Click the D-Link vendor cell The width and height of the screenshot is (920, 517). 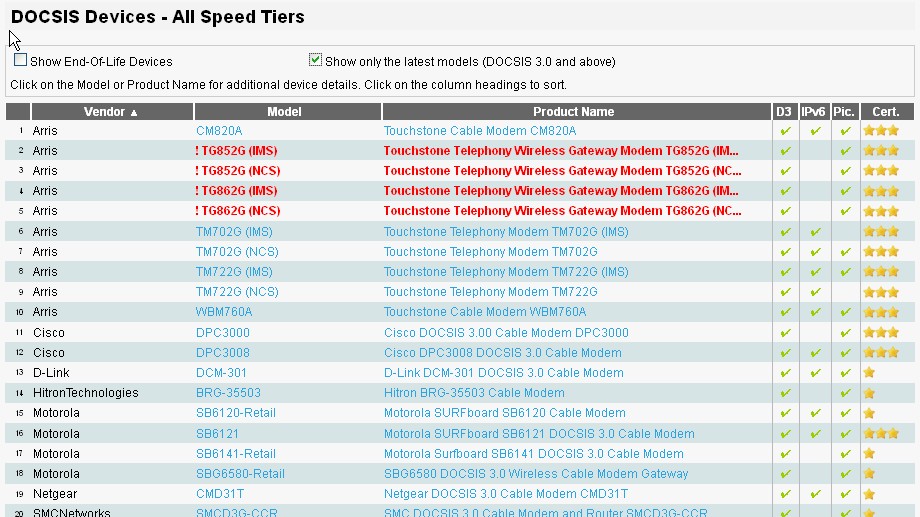51,373
